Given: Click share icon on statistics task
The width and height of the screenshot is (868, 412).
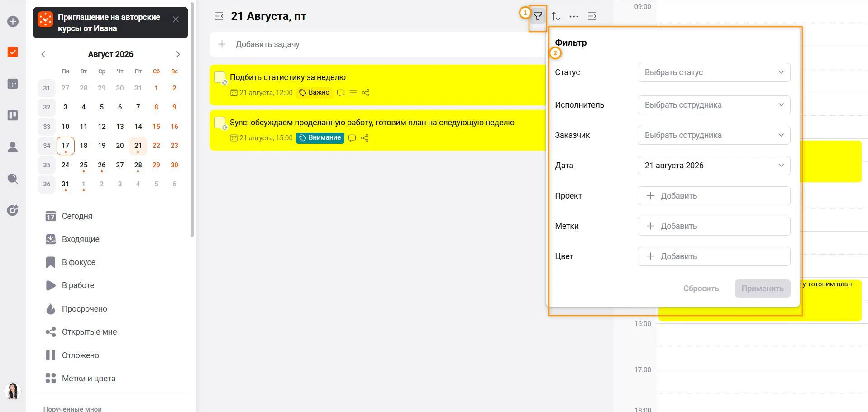Looking at the screenshot, I should click(x=366, y=93).
